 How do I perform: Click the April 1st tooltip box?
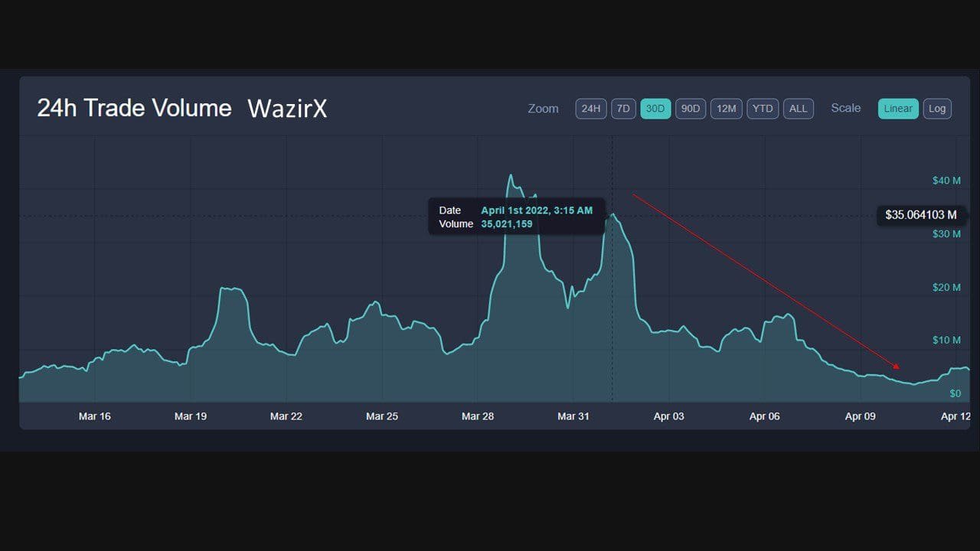(516, 217)
